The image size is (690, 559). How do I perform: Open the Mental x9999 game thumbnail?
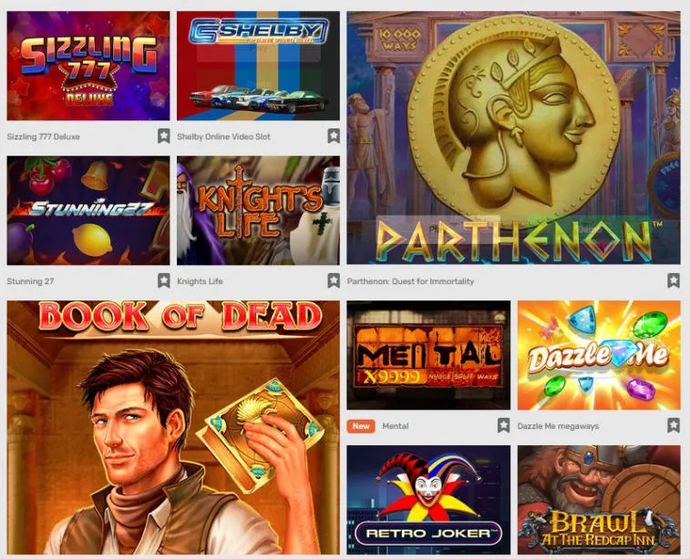pyautogui.click(x=429, y=355)
